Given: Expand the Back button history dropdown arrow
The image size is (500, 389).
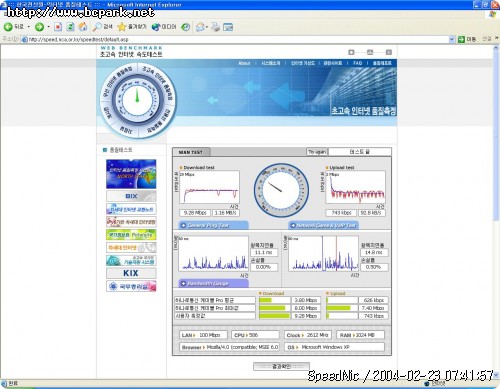Looking at the screenshot, I should click(29, 27).
